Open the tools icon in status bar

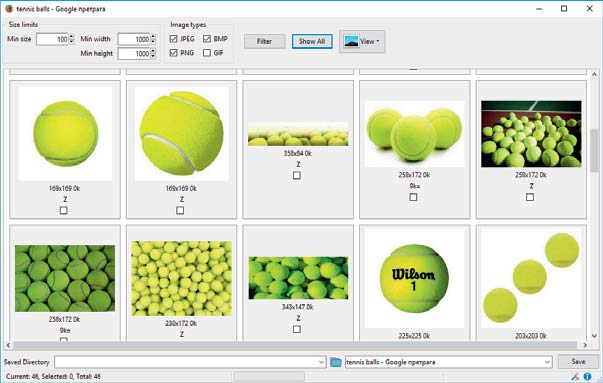[x=575, y=376]
